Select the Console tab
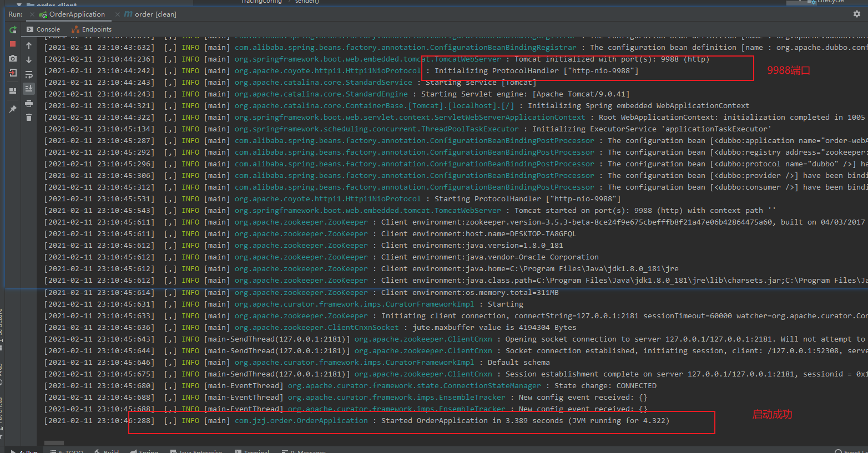The image size is (868, 453). (43, 29)
